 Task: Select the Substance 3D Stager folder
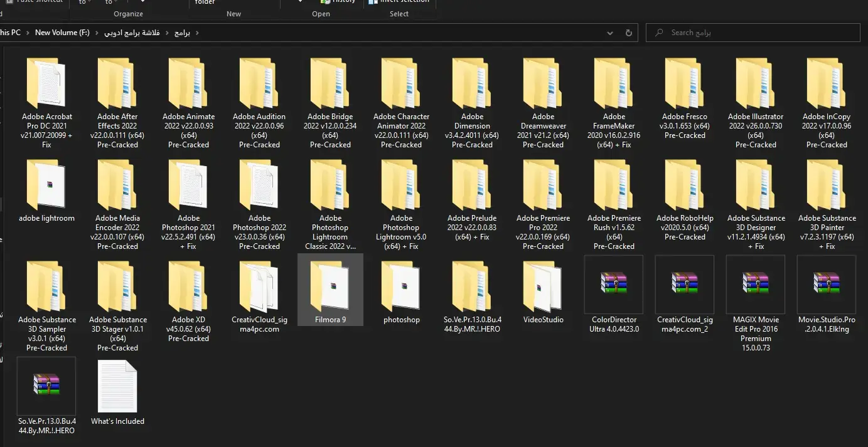(117, 305)
